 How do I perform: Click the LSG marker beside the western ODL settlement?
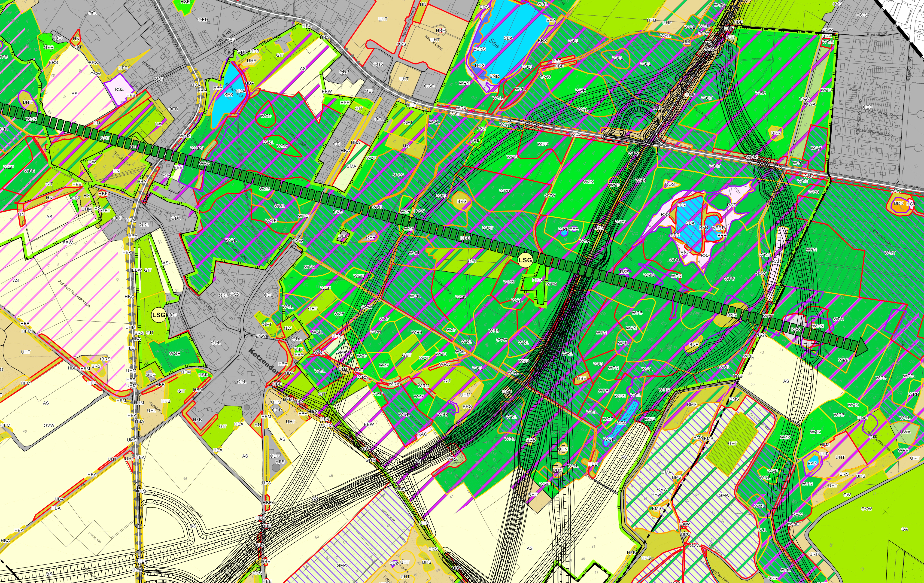point(158,315)
